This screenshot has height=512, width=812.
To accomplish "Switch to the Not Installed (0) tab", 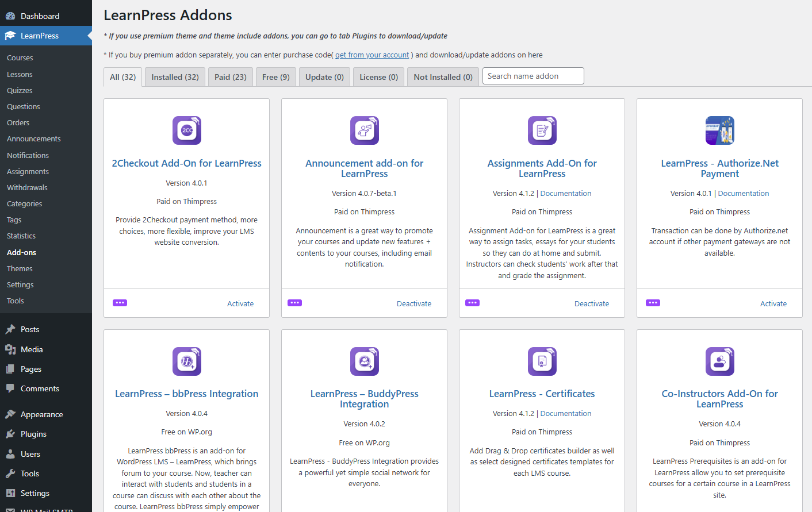I will pyautogui.click(x=443, y=77).
